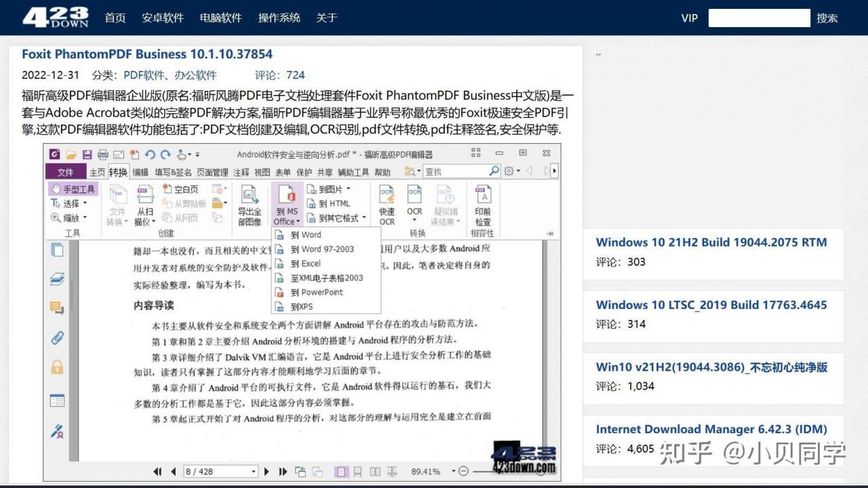Open the form fields side panel icon
This screenshot has width=868, height=488.
pos(57,401)
